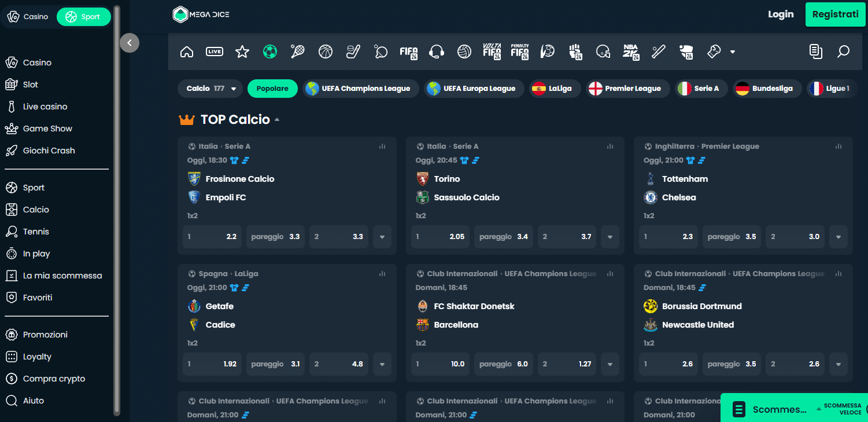
Task: Click the sidebar vertical scrollbar
Action: coord(117,211)
